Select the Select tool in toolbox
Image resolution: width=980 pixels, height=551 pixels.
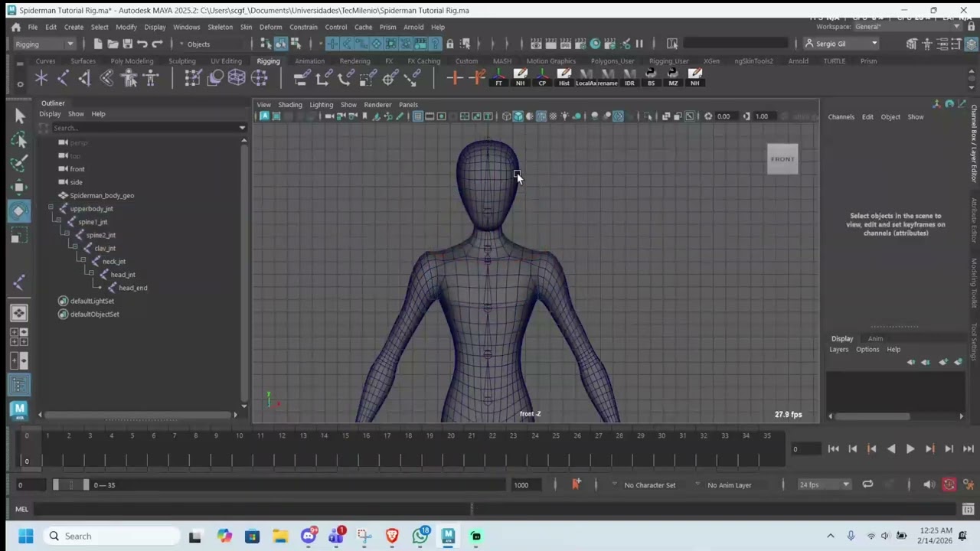click(19, 115)
